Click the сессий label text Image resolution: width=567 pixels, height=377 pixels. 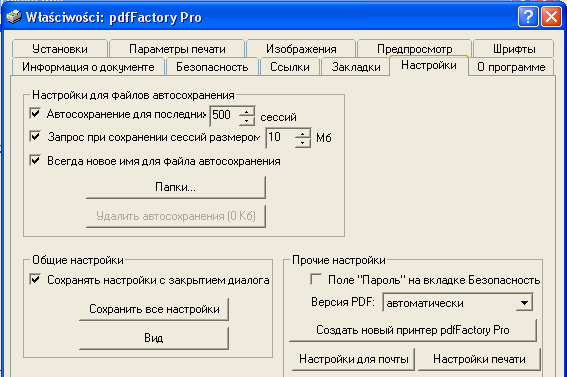click(x=278, y=117)
